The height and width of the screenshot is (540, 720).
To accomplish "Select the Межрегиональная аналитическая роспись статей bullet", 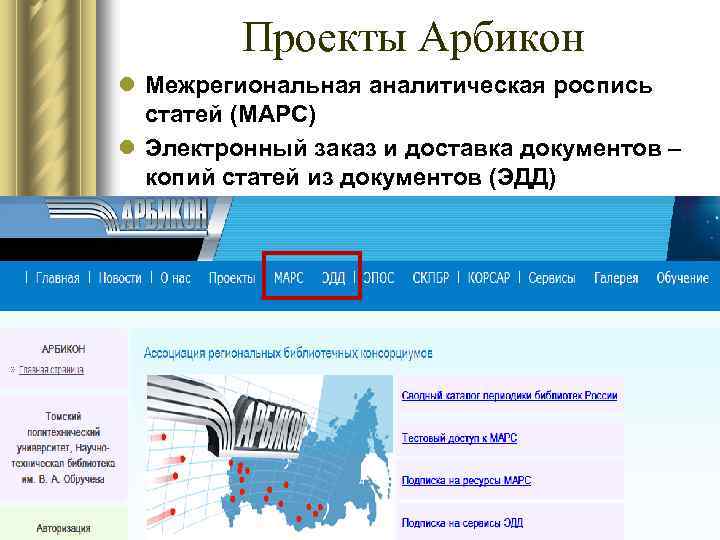I will tap(399, 100).
